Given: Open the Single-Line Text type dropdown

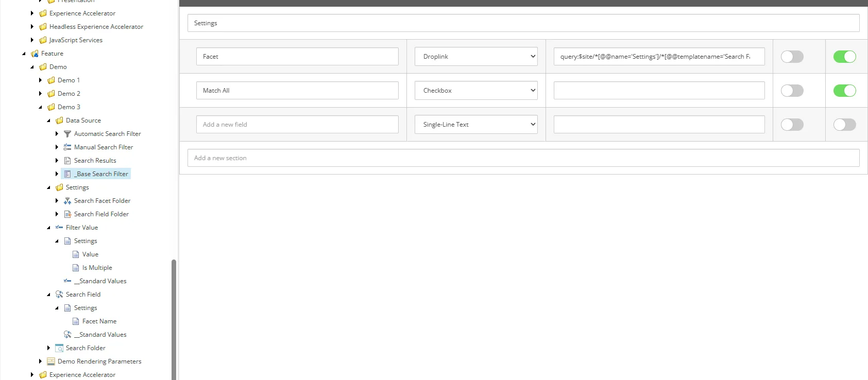Looking at the screenshot, I should (x=476, y=125).
